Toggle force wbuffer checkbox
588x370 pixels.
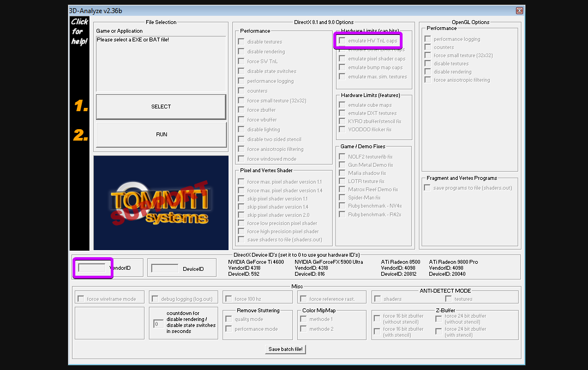(241, 119)
